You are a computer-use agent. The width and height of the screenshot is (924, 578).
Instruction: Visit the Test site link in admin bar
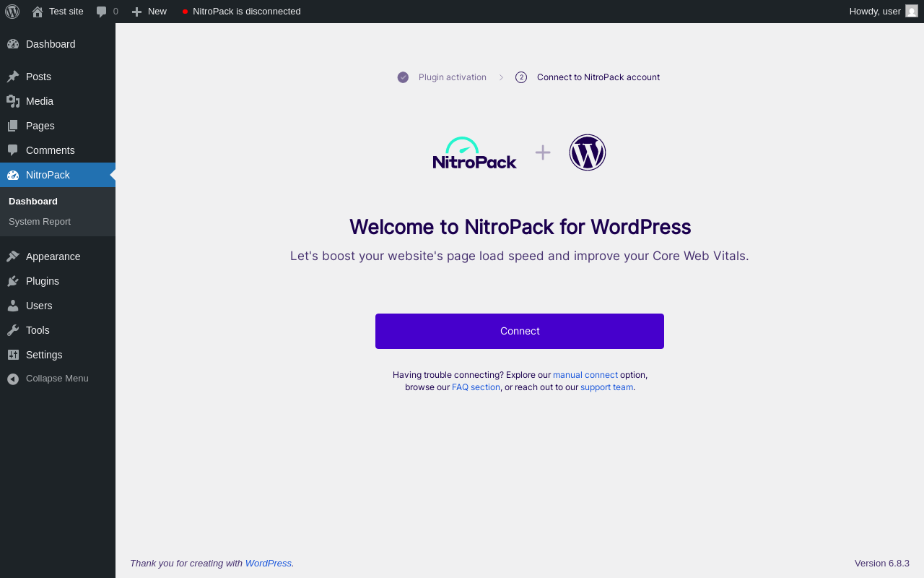point(58,12)
